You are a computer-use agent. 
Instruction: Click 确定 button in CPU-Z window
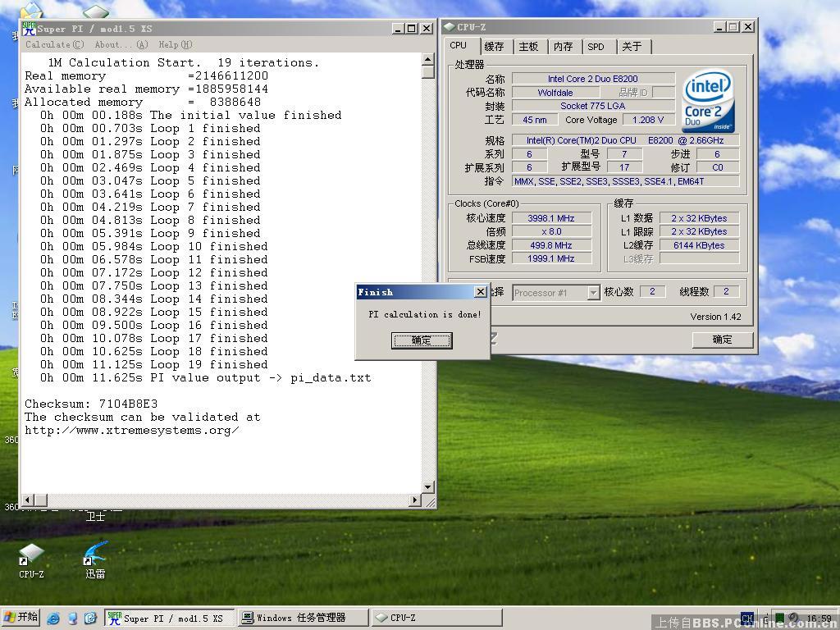723,340
